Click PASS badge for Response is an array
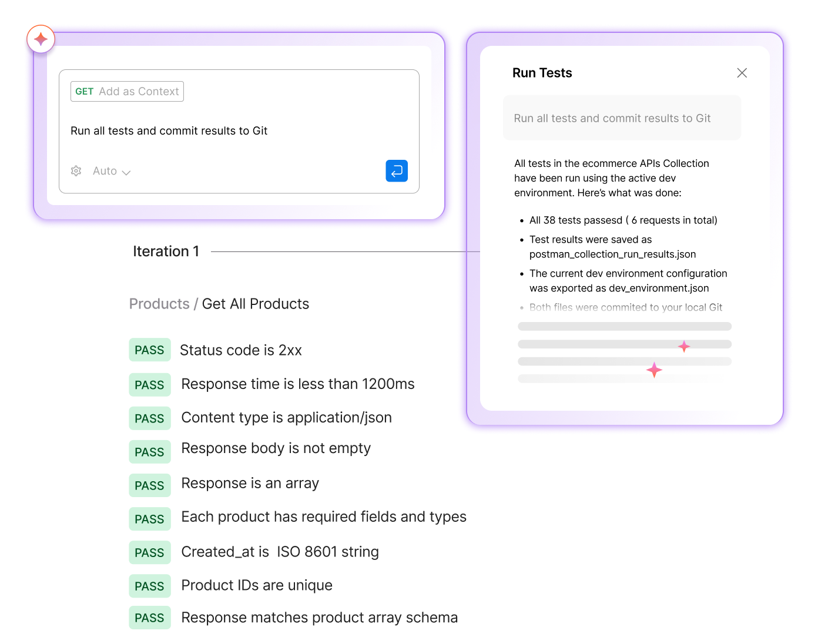Image resolution: width=818 pixels, height=644 pixels. pyautogui.click(x=149, y=485)
